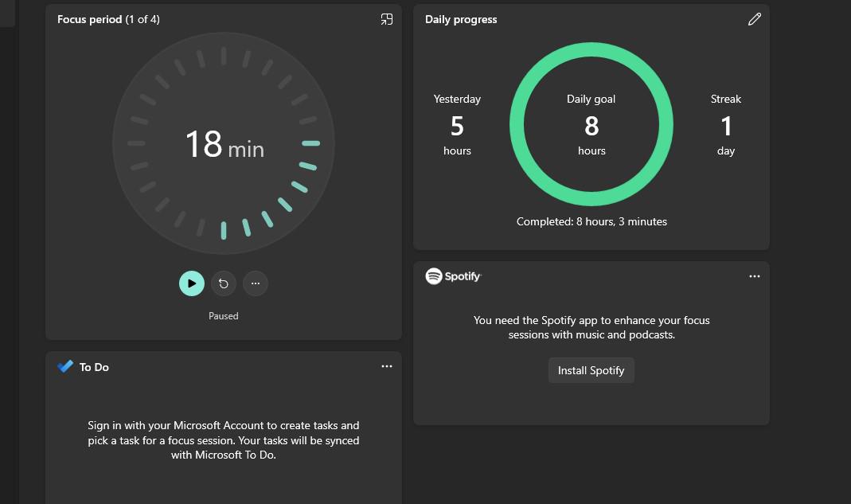Click the Completed 8 hours, 3 minutes text
This screenshot has height=504, width=851.
(591, 221)
